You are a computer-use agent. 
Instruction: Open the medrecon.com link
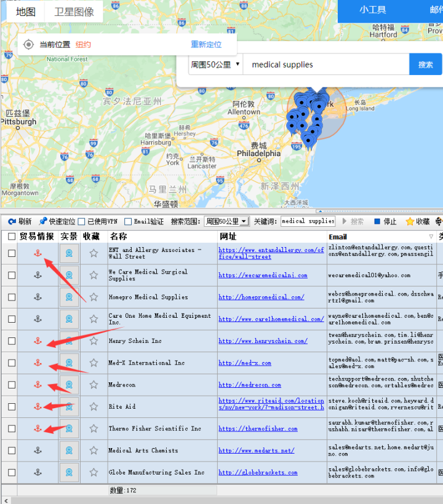[250, 384]
